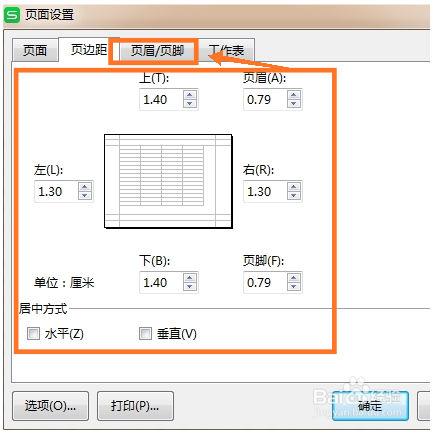
Task: Confirm with the 确定 button
Action: [370, 406]
